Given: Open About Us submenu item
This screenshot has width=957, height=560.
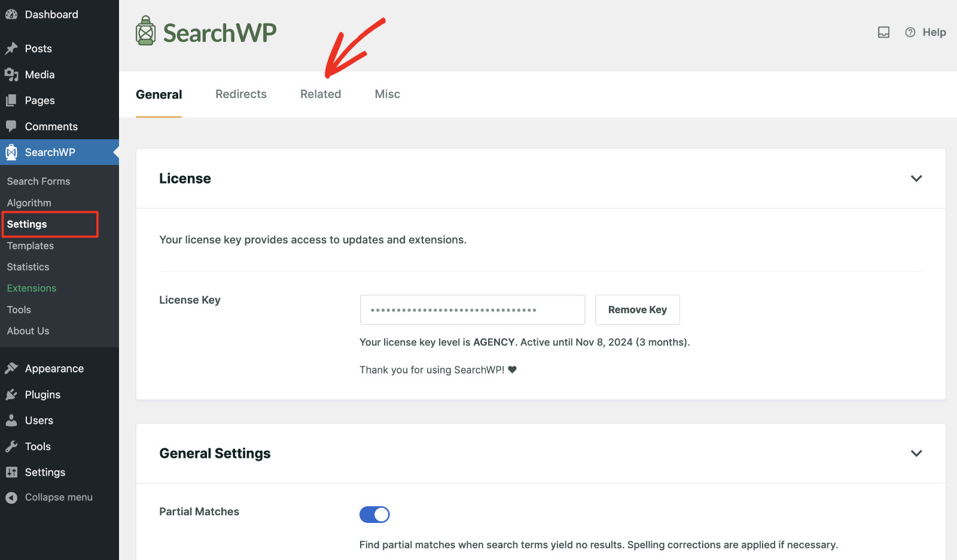Looking at the screenshot, I should click(x=28, y=331).
